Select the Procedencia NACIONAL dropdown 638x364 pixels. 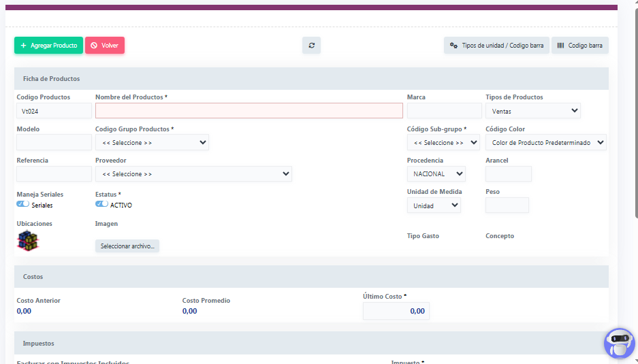(x=436, y=173)
